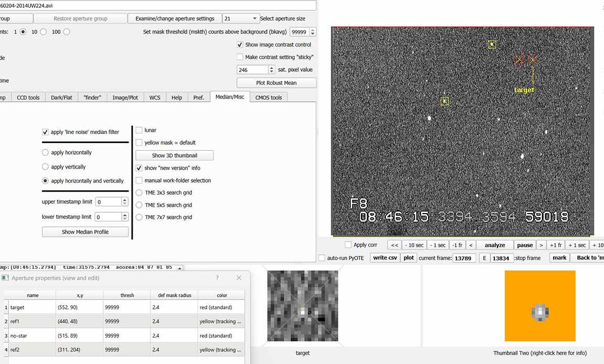Step back one frame with '-1 fr'
The image size is (604, 364).
(x=458, y=245)
